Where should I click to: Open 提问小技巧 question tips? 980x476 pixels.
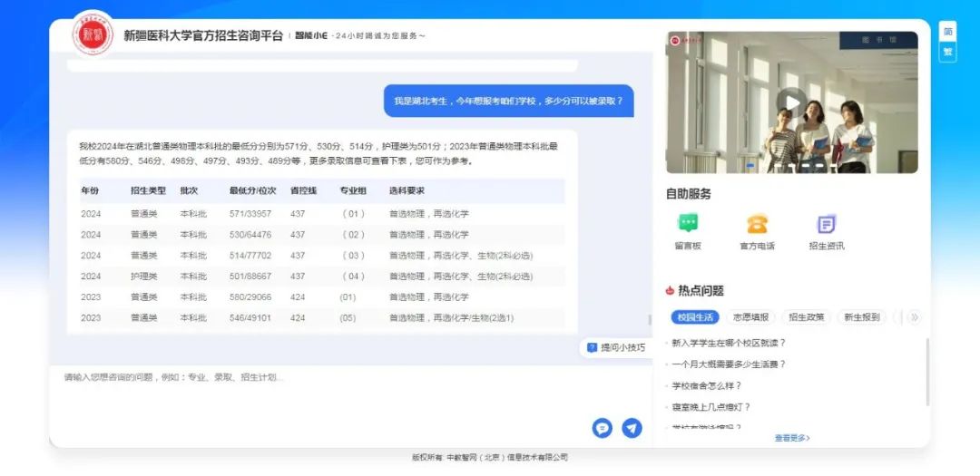point(616,347)
